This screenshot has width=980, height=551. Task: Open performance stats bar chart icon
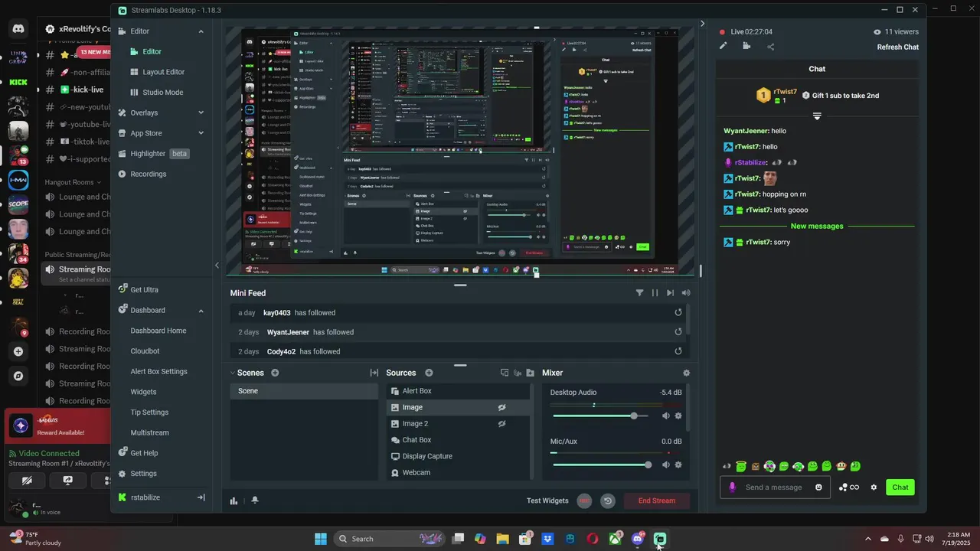point(234,500)
